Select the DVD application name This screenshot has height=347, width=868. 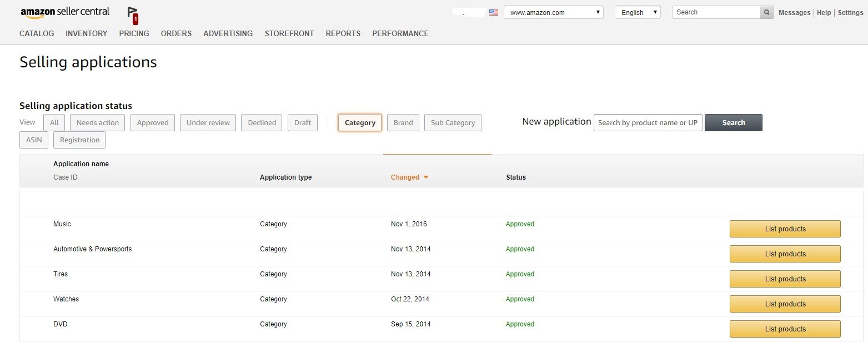(x=61, y=324)
